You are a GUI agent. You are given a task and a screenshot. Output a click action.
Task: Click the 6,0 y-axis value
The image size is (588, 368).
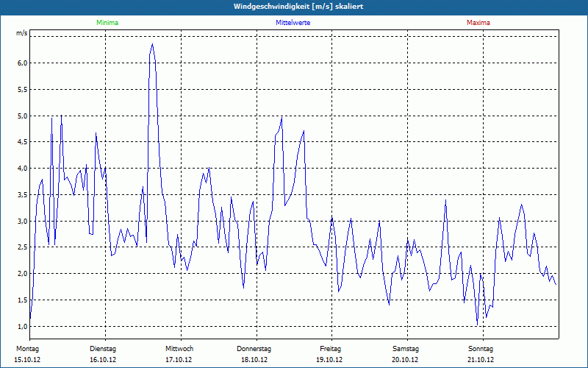click(23, 63)
